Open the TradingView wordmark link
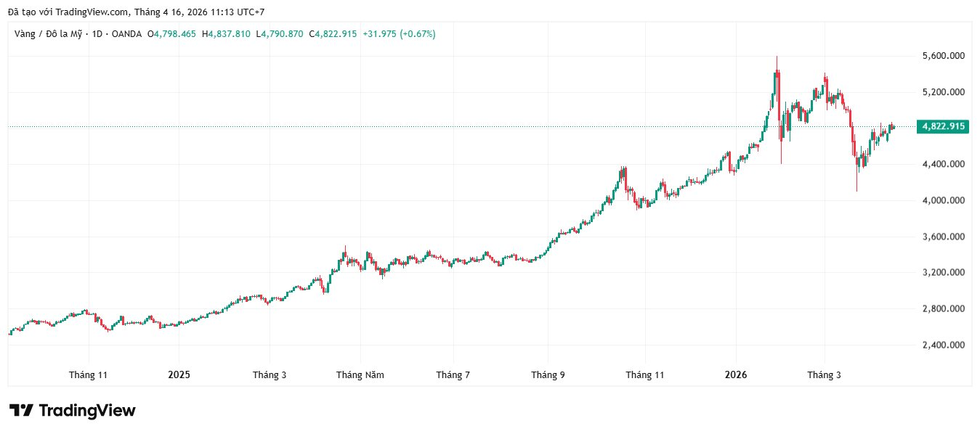Image resolution: width=980 pixels, height=434 pixels. (86, 411)
